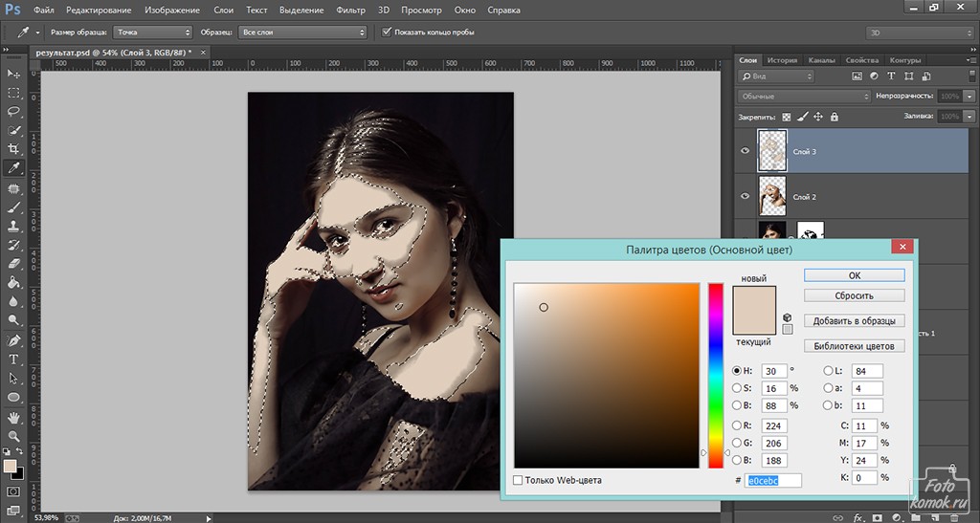Switch to the История tab
This screenshot has height=523, width=980.
click(x=782, y=60)
